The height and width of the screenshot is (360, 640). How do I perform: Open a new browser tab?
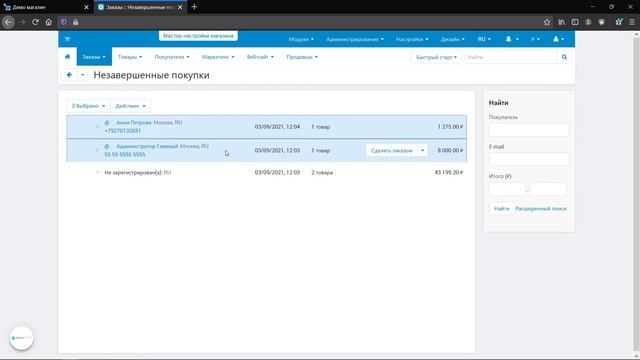tap(194, 7)
